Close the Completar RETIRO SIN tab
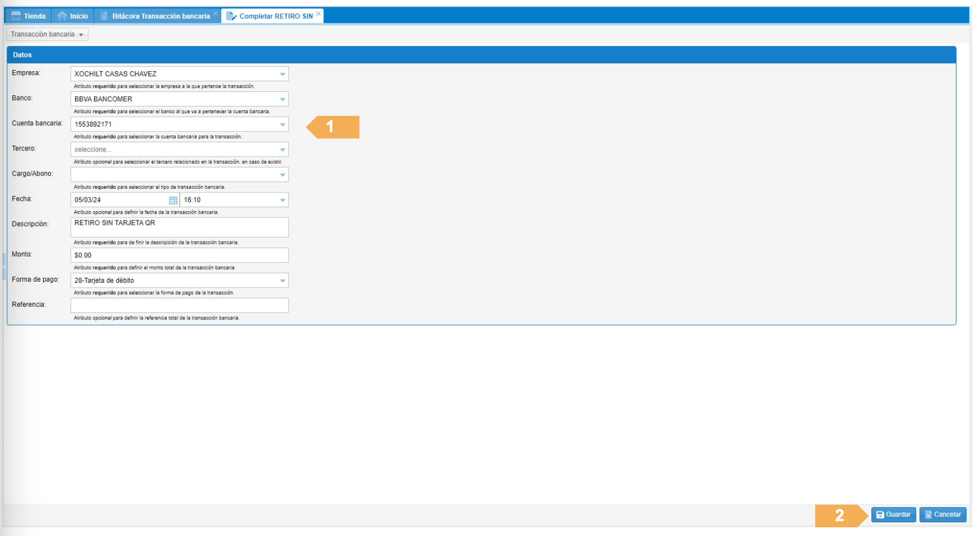This screenshot has width=980, height=536. point(318,14)
